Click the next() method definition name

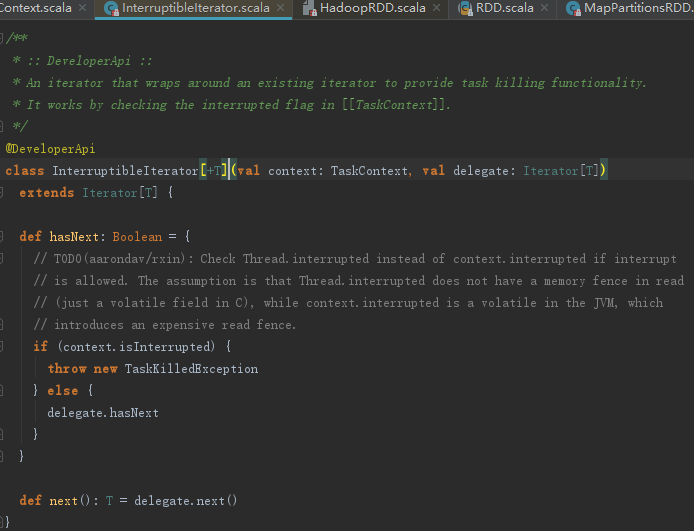(x=63, y=500)
